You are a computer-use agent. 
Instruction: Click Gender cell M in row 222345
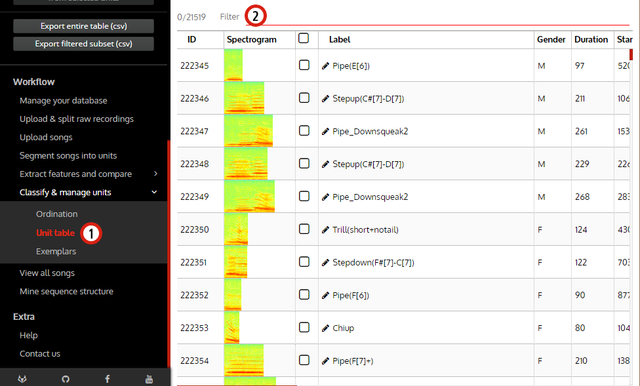click(x=541, y=66)
